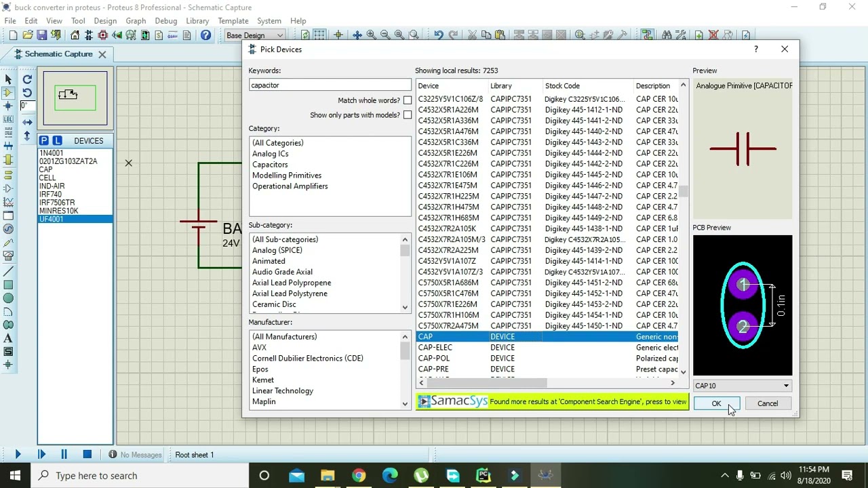
Task: Open Chrome from the taskbar
Action: [359, 476]
